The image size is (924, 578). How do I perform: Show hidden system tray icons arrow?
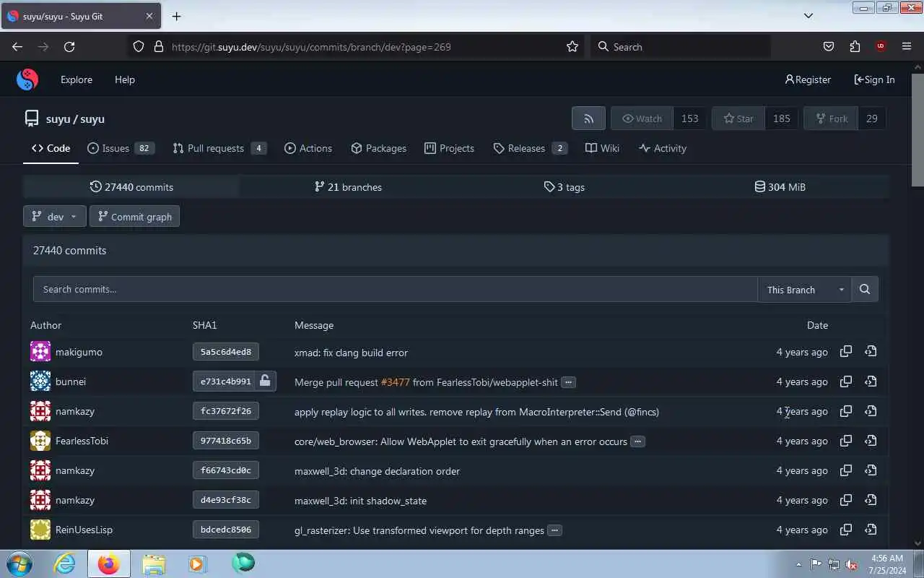[x=798, y=564]
